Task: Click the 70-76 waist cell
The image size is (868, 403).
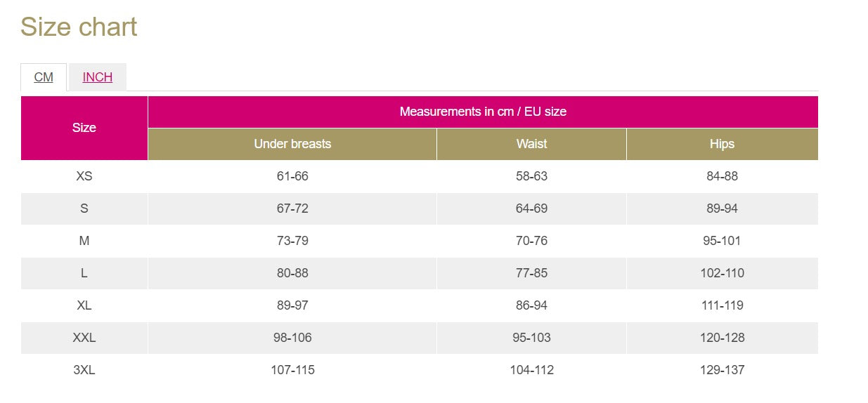Action: (x=531, y=241)
